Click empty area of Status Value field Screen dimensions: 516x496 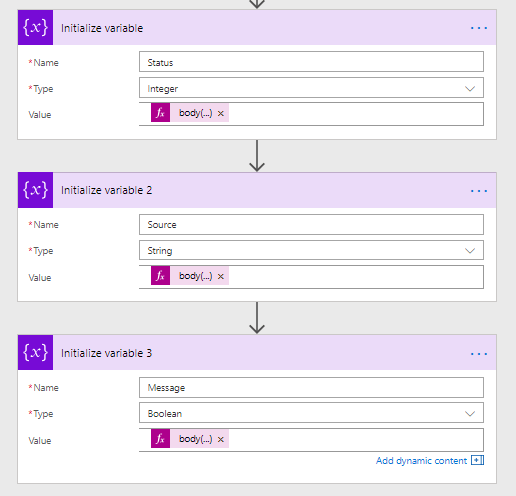click(x=356, y=114)
